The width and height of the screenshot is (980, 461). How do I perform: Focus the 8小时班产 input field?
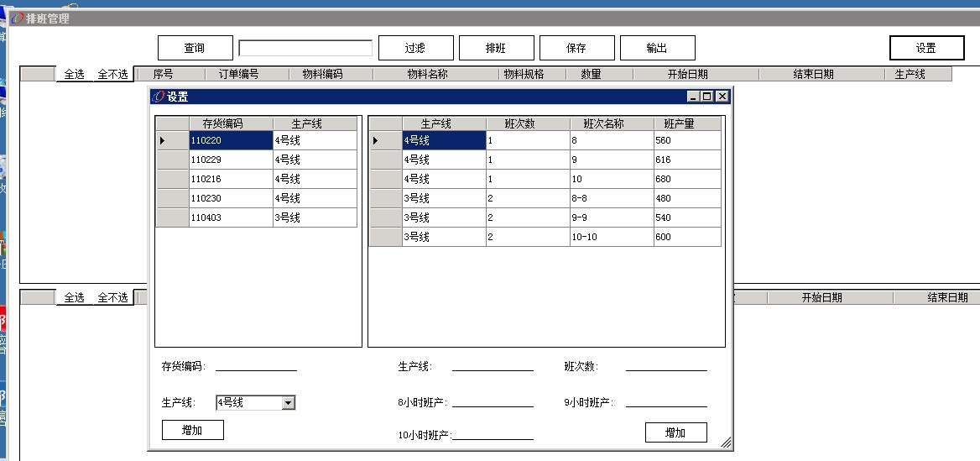(493, 401)
